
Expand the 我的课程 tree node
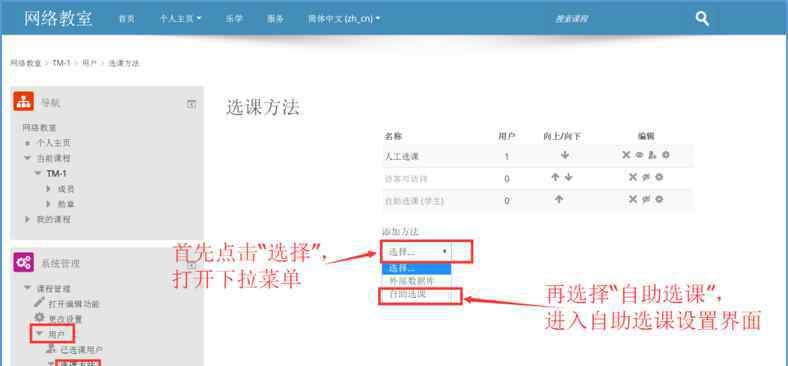27,219
